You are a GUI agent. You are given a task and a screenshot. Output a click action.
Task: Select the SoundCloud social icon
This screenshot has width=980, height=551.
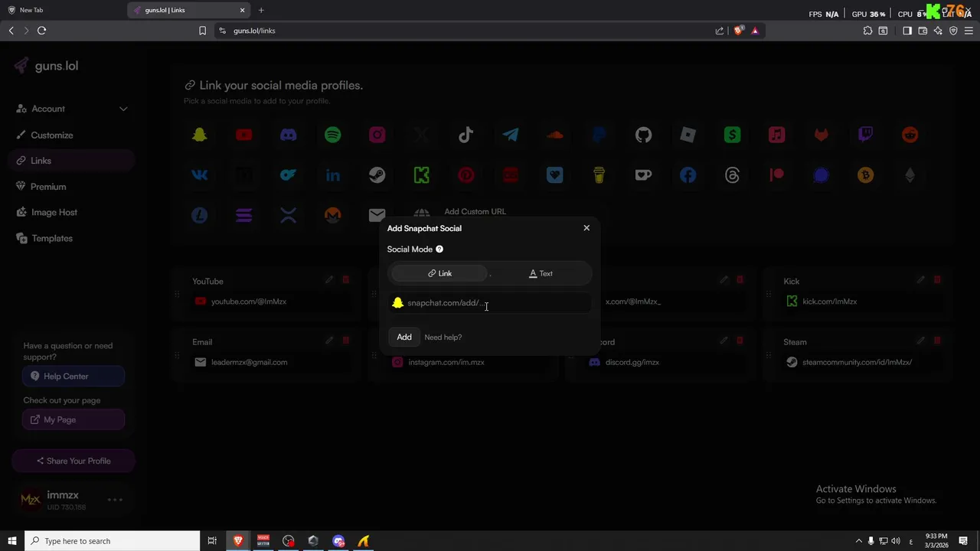pos(555,135)
